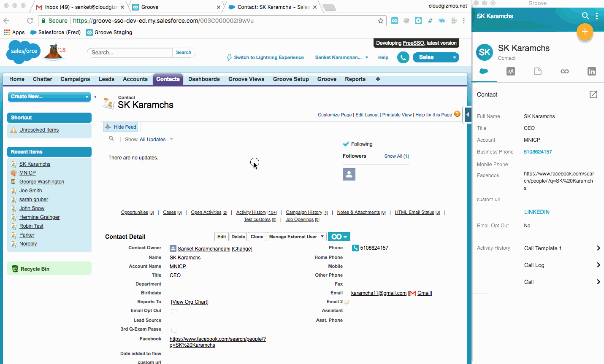Open George Washington recent item
604x364 pixels.
(42, 182)
